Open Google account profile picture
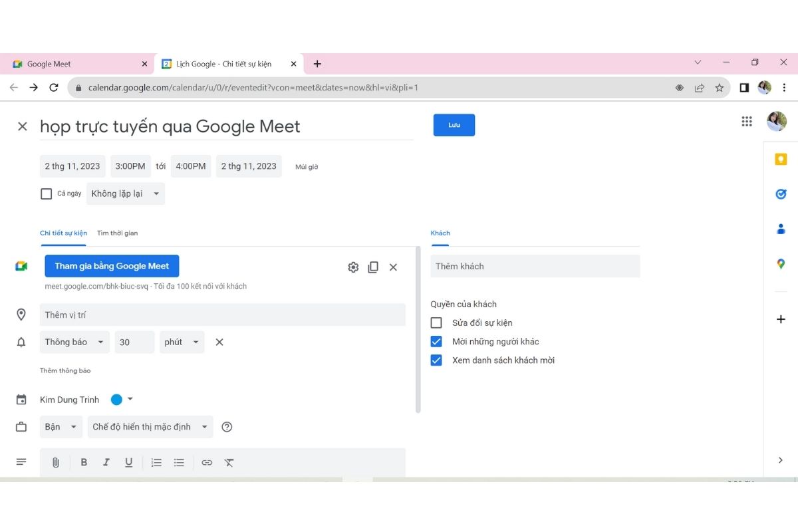The image size is (798, 532). click(776, 121)
